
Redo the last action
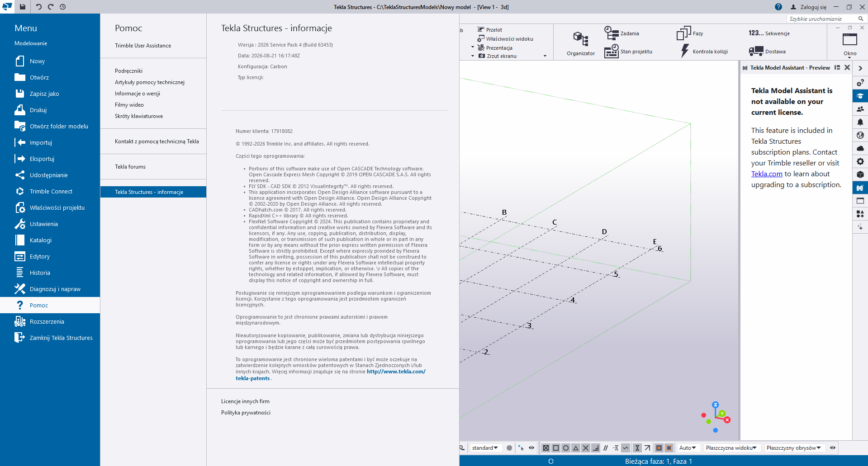(51, 7)
